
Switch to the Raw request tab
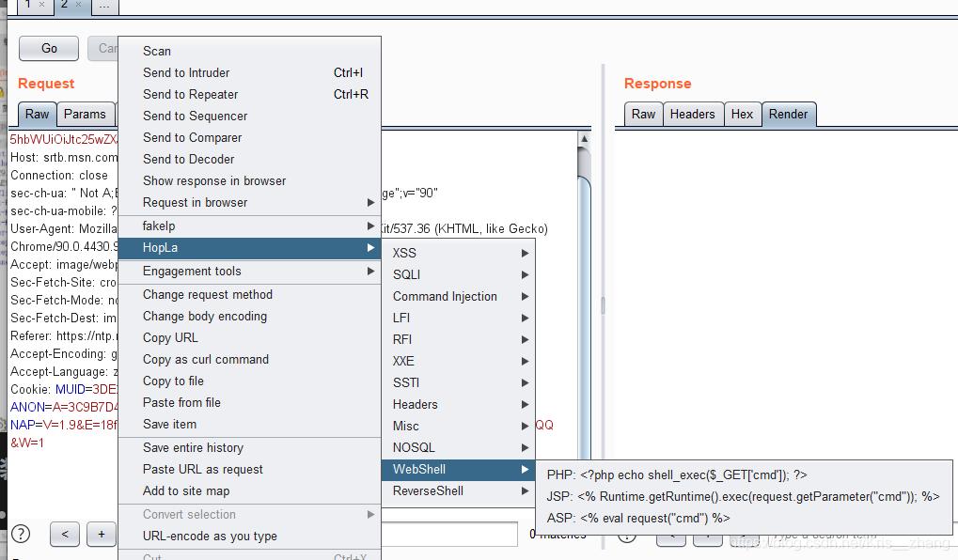point(37,115)
